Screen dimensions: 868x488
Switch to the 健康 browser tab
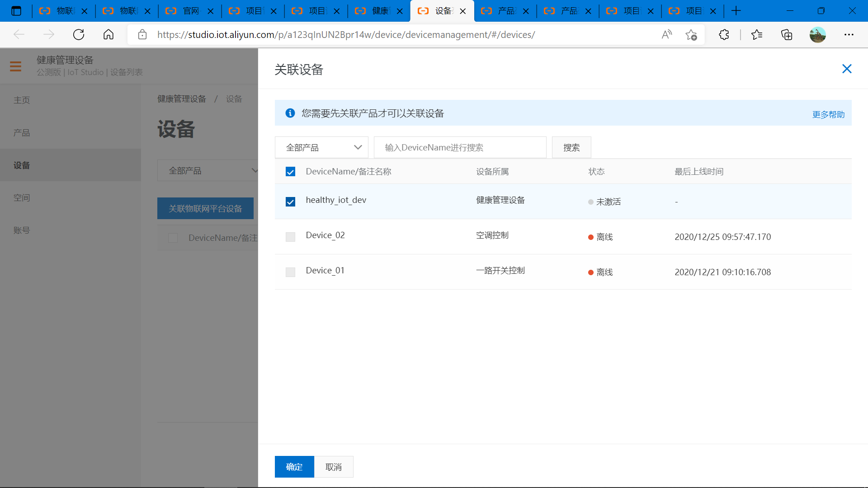click(x=379, y=11)
